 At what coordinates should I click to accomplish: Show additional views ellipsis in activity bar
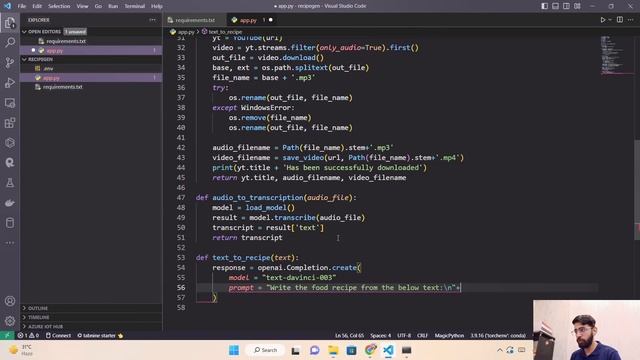point(10,242)
